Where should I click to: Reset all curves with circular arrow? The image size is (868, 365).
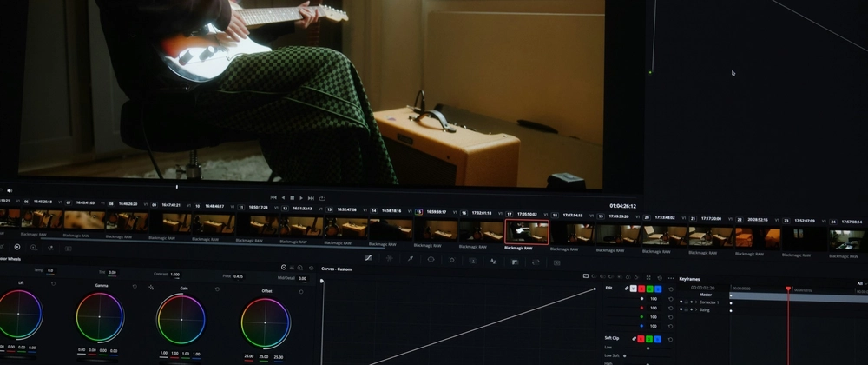click(660, 278)
